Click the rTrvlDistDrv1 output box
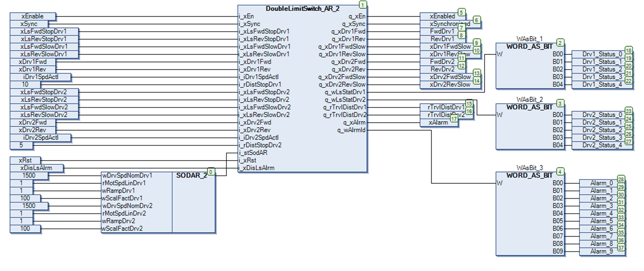644x271 pixels. [x=446, y=107]
